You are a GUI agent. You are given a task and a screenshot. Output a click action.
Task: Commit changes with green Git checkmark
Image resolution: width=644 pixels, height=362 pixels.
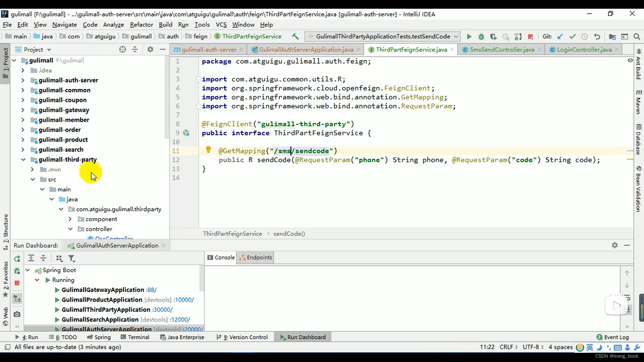pos(572,37)
